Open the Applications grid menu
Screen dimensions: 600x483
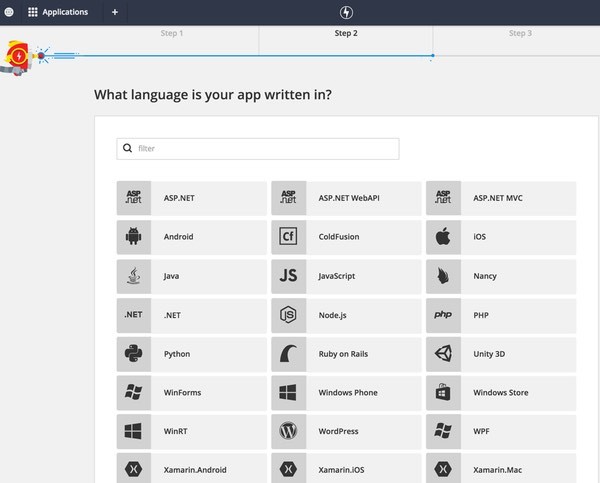point(58,12)
